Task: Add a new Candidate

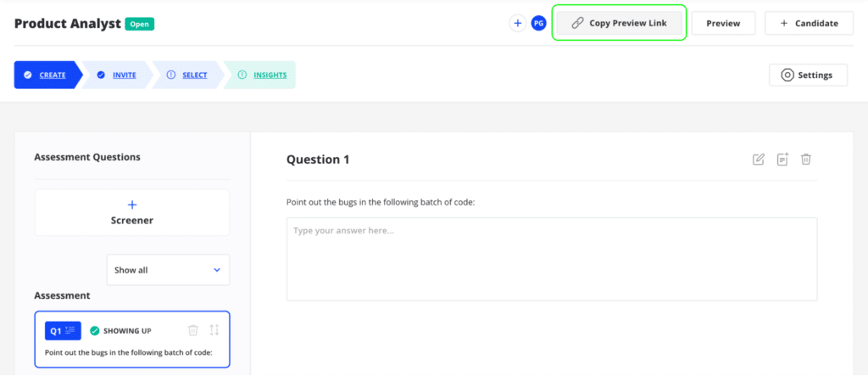Action: coord(809,23)
